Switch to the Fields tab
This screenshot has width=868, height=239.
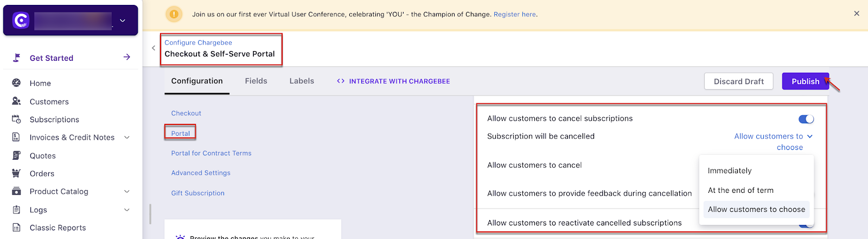tap(256, 81)
